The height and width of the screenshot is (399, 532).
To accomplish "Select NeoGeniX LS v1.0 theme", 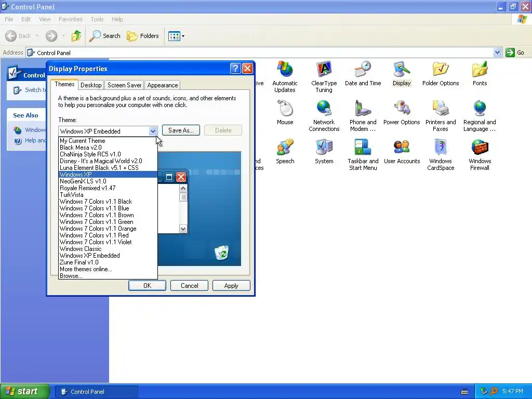I will (108, 181).
